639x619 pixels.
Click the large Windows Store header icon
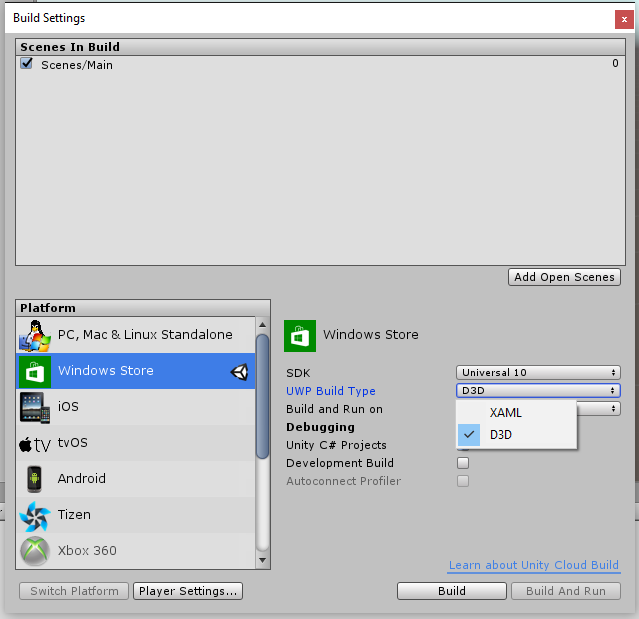[x=300, y=336]
